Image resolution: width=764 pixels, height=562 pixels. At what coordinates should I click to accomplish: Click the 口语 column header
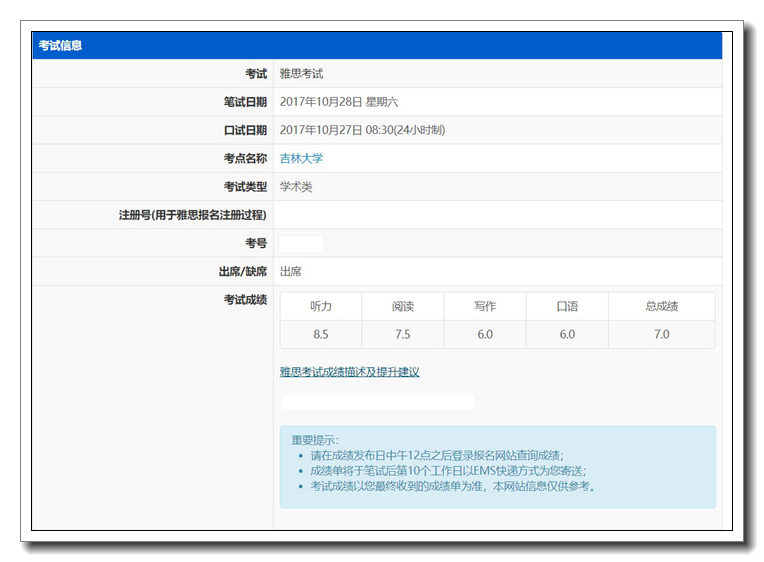[567, 306]
